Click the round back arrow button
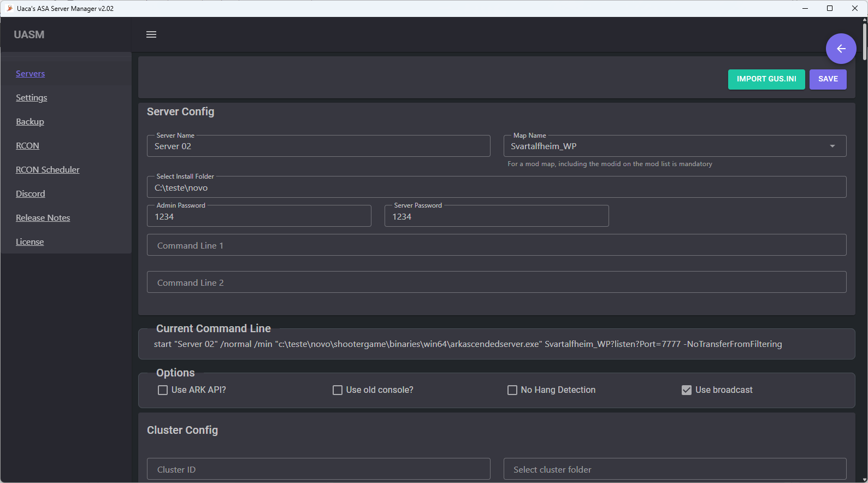This screenshot has height=483, width=868. [x=841, y=49]
